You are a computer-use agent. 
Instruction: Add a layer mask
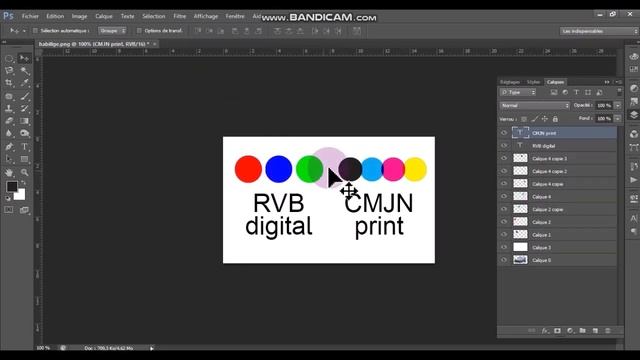tap(558, 331)
